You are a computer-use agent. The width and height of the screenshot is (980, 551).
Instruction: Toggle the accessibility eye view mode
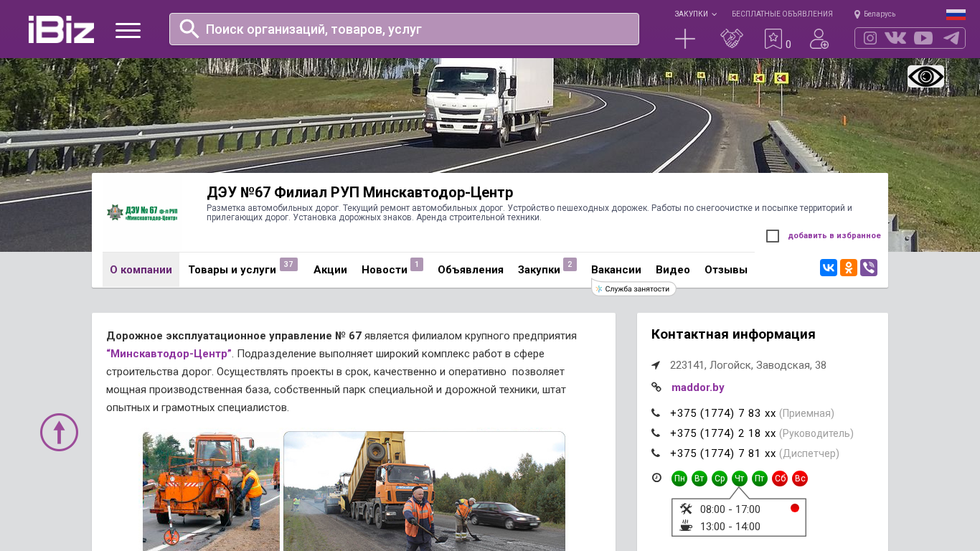click(925, 77)
